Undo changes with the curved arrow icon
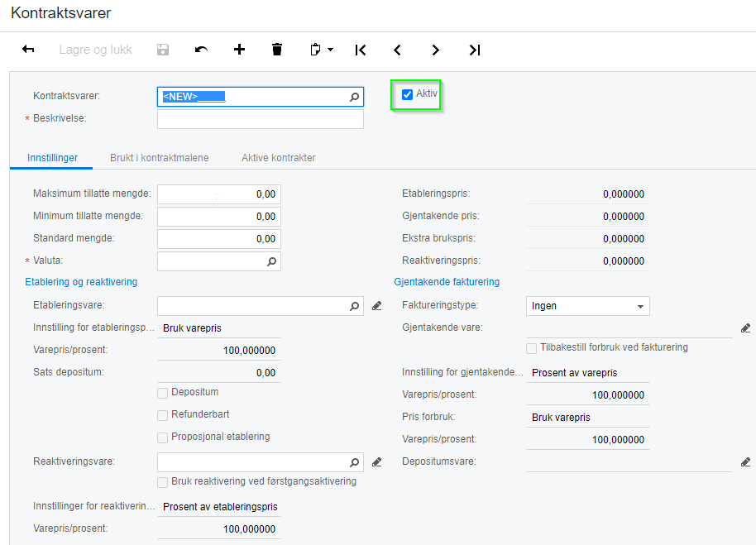The image size is (756, 545). click(x=201, y=50)
